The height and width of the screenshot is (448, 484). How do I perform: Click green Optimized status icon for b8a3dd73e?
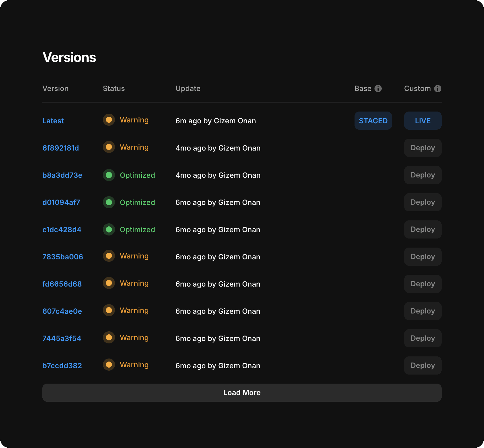pos(109,175)
